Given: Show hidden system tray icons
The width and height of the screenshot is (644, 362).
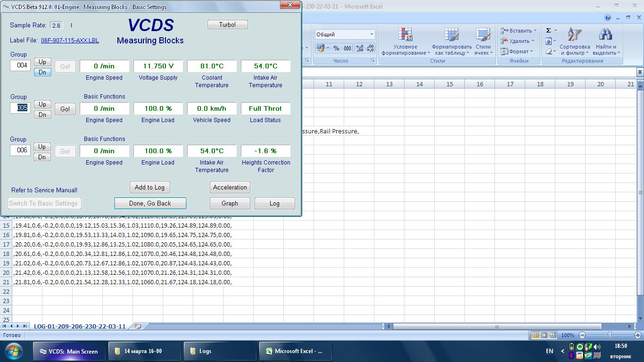Looking at the screenshot, I should pos(562,351).
